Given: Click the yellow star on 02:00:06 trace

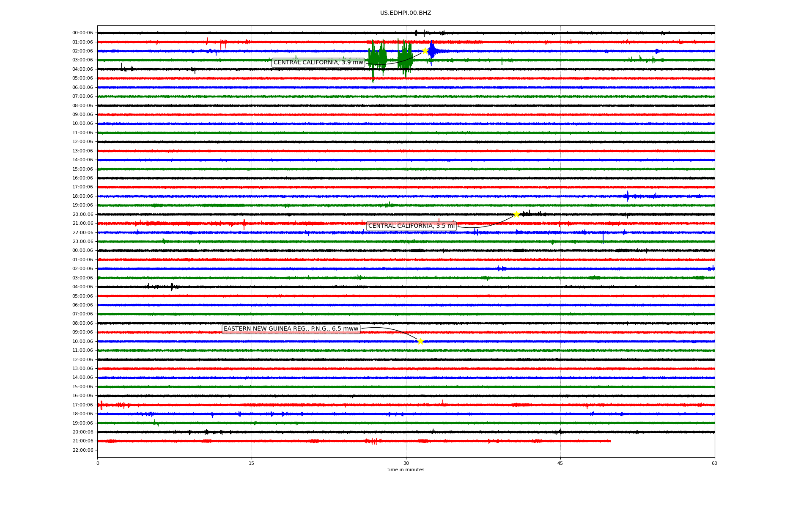Looking at the screenshot, I should click(425, 51).
